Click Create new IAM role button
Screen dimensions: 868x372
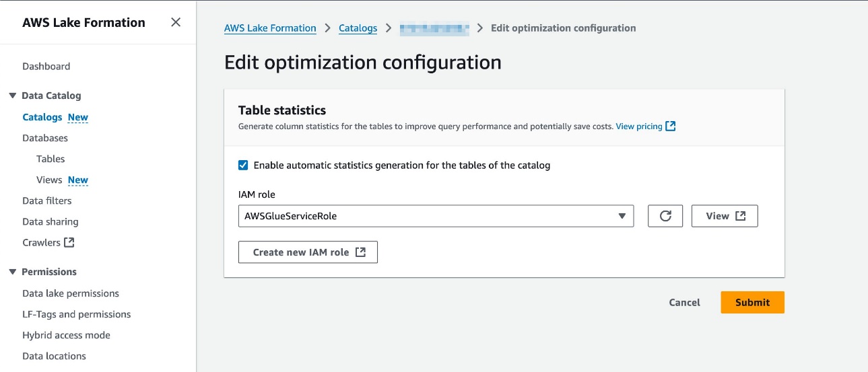click(x=308, y=252)
